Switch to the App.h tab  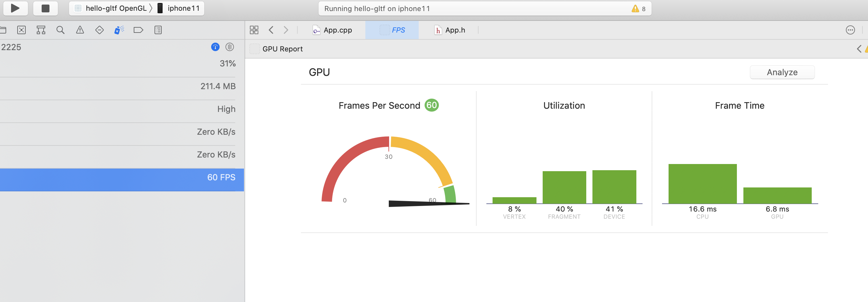pyautogui.click(x=450, y=30)
